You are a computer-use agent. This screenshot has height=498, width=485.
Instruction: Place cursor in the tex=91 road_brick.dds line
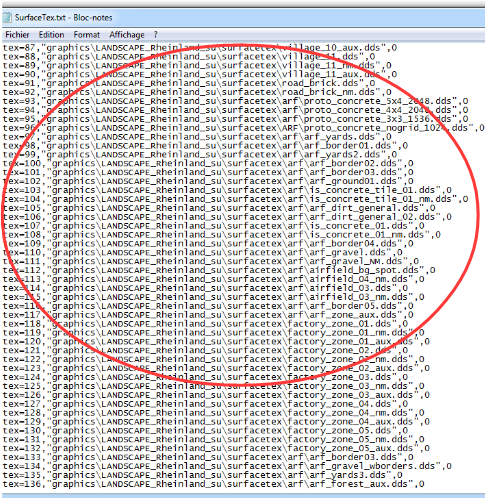[x=189, y=83]
